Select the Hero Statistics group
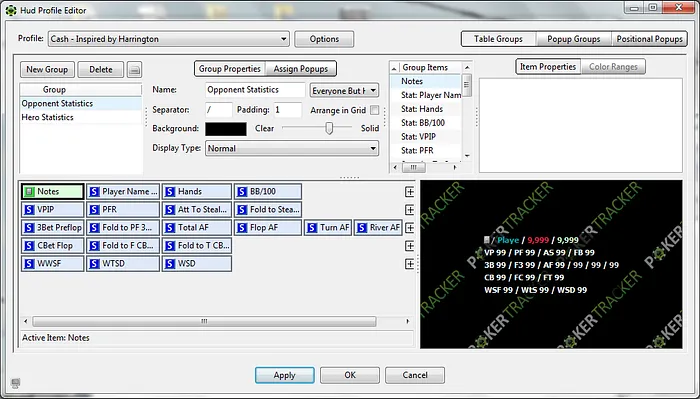700x399 pixels. coord(81,117)
